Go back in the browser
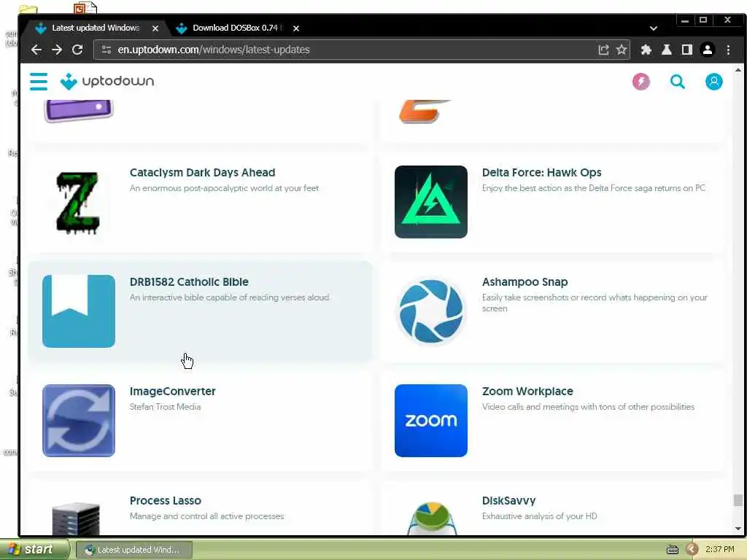The height and width of the screenshot is (560, 747). point(36,50)
